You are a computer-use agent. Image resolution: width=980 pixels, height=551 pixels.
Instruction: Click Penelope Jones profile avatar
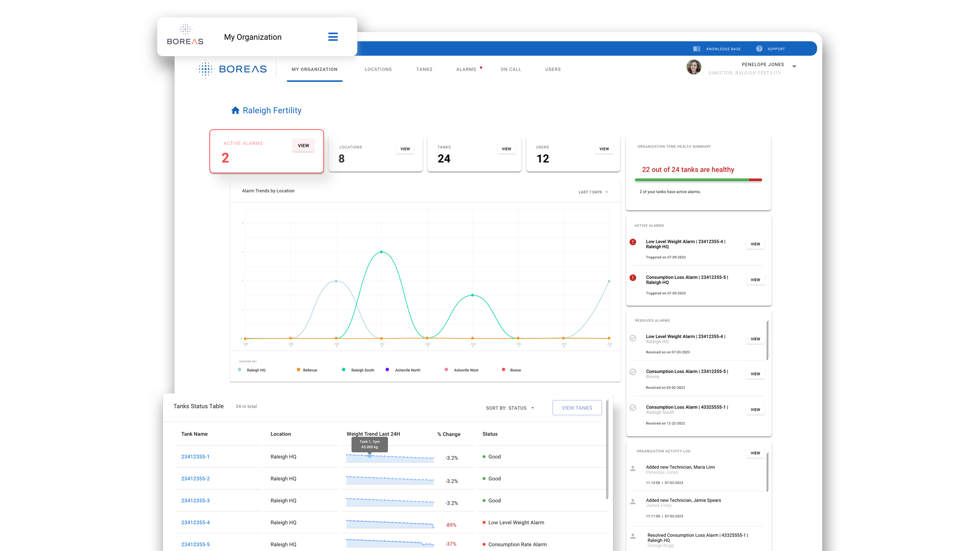(x=693, y=67)
